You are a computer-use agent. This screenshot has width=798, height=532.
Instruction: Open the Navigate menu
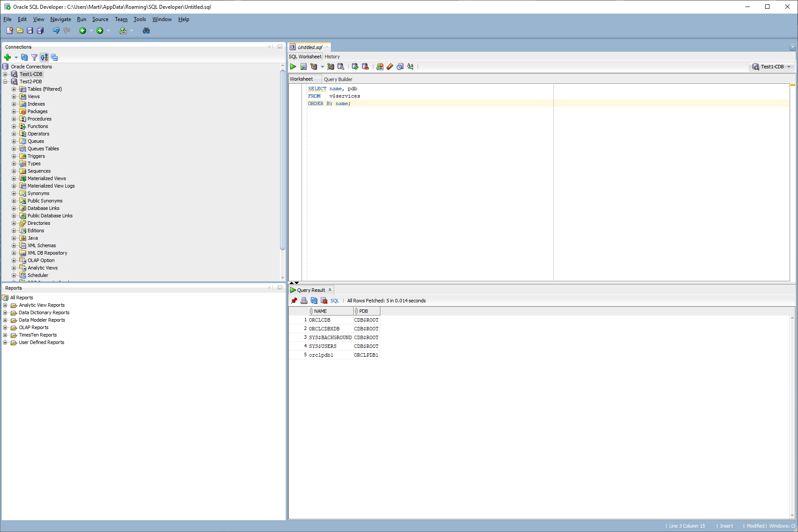tap(60, 19)
